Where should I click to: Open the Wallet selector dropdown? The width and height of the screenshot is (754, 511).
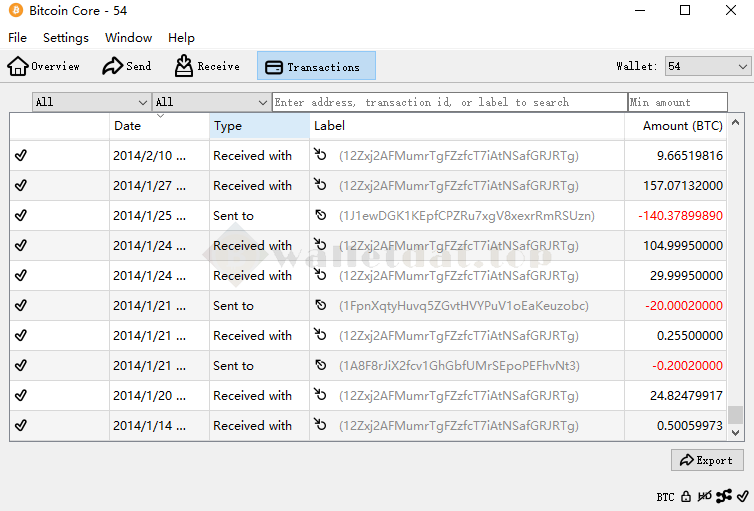pos(707,66)
